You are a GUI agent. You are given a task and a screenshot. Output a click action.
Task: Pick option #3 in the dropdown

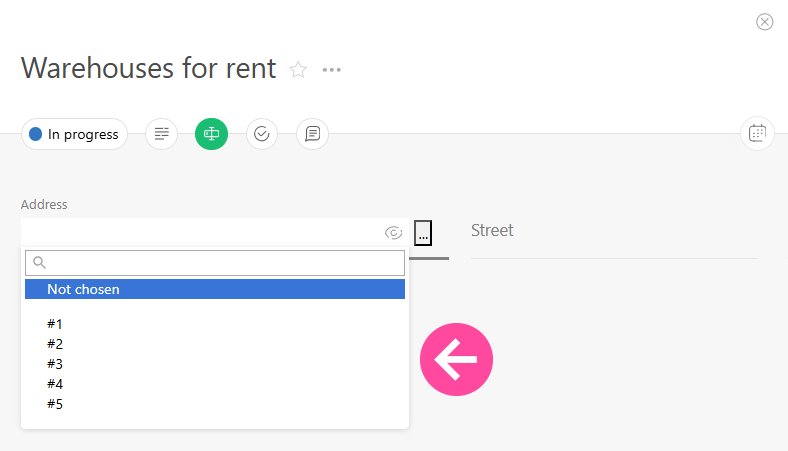[x=55, y=364]
